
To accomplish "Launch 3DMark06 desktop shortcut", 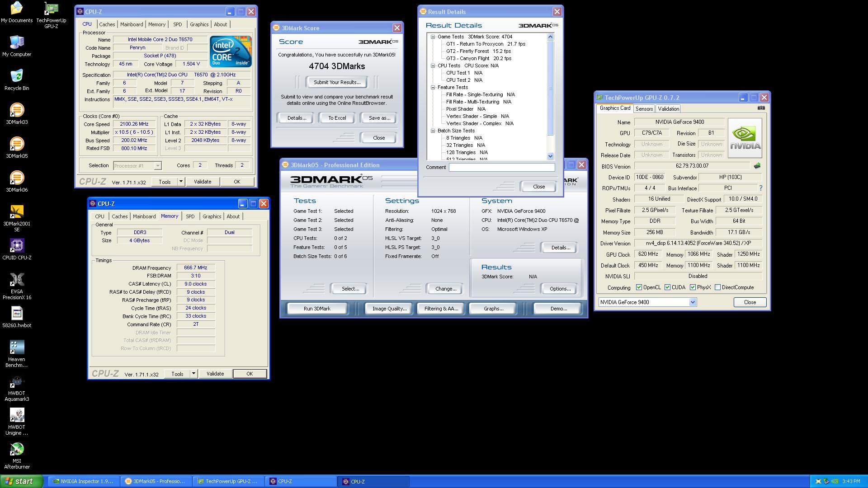I will point(17,182).
